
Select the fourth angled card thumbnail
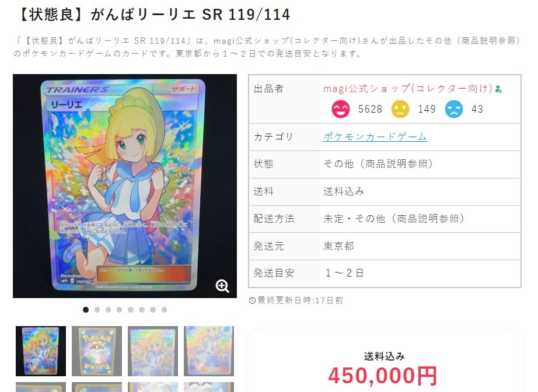pyautogui.click(x=209, y=351)
